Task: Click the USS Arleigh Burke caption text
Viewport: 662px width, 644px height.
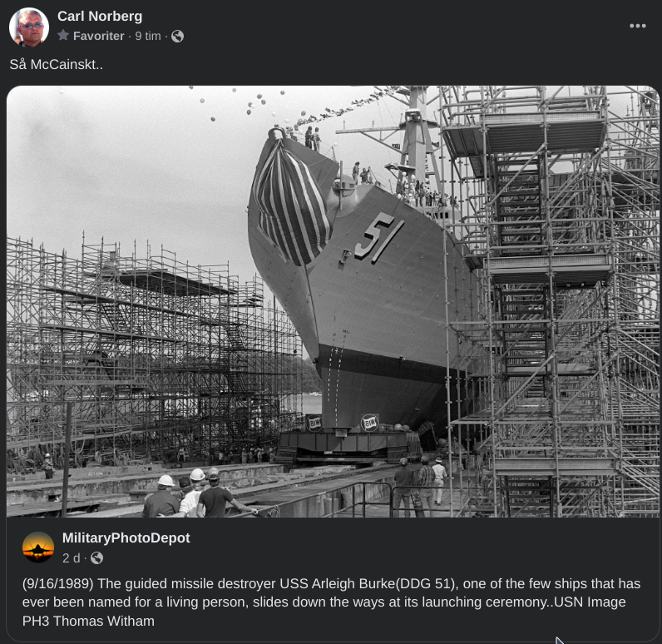Action: click(332, 602)
